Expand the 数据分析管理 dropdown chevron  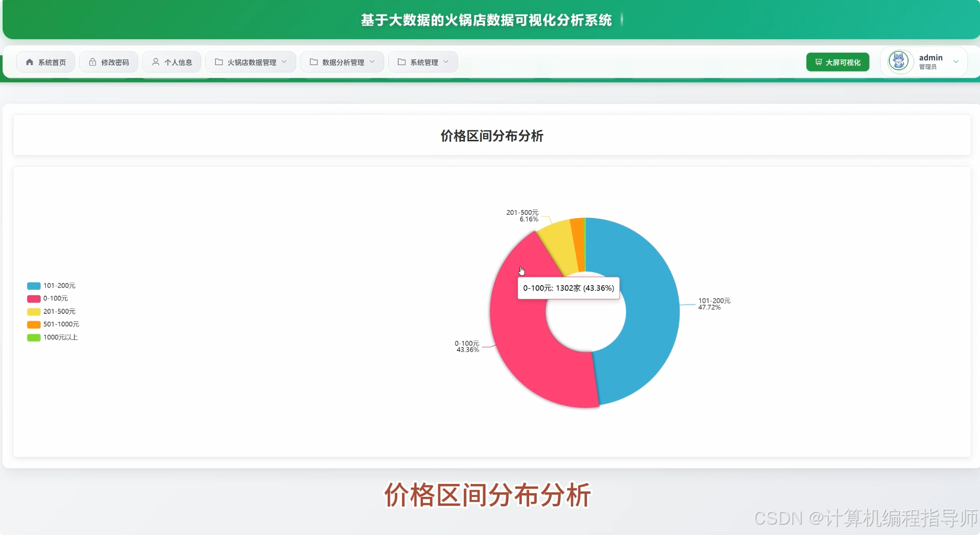(x=372, y=62)
